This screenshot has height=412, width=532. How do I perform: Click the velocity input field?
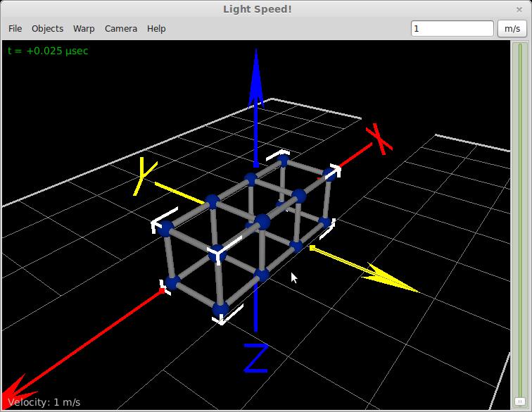[x=452, y=28]
